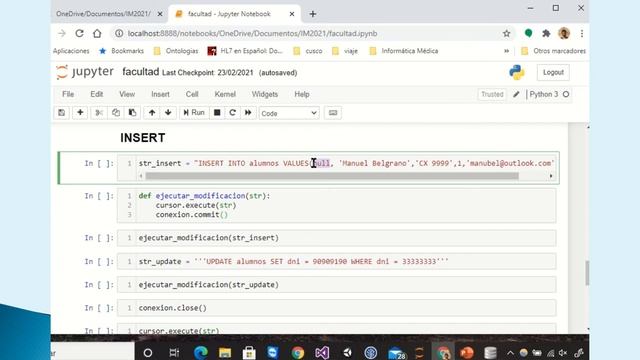Open Microsoft Edge from the taskbar
640x360 pixels.
[x=200, y=352]
